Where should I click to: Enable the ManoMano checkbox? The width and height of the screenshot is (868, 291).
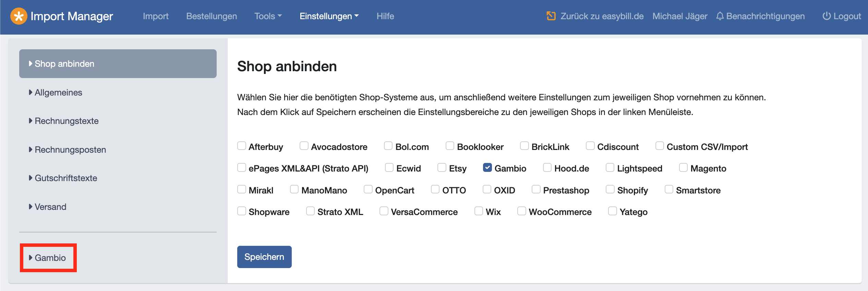[294, 189]
